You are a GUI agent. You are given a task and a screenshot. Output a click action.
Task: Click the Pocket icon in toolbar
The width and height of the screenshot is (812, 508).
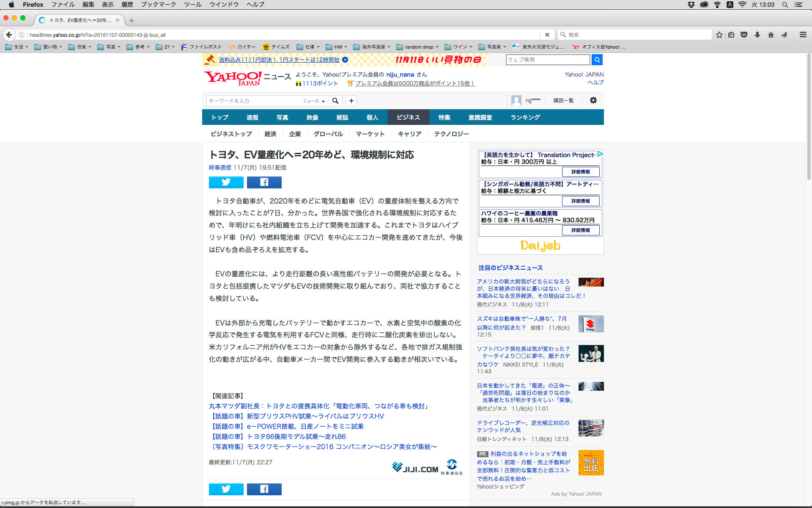(x=744, y=35)
